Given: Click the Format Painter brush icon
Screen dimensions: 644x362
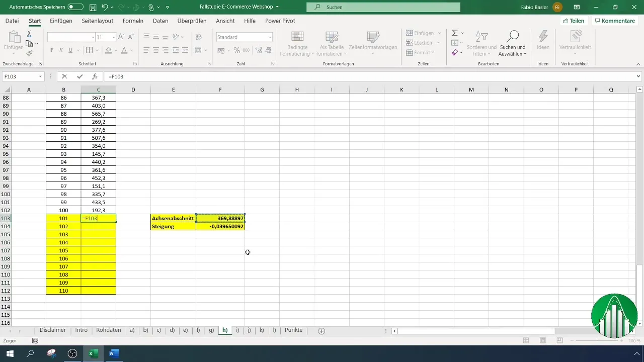Looking at the screenshot, I should [x=29, y=53].
